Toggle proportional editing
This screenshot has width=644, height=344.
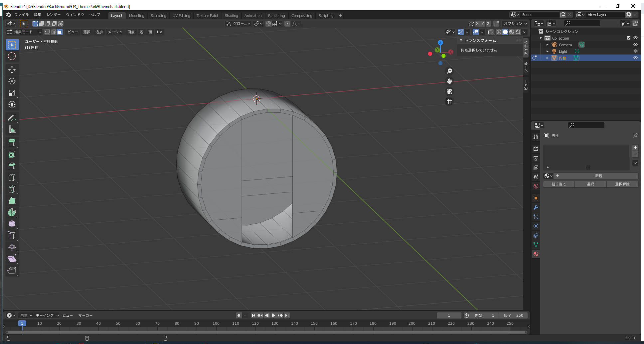tap(287, 24)
